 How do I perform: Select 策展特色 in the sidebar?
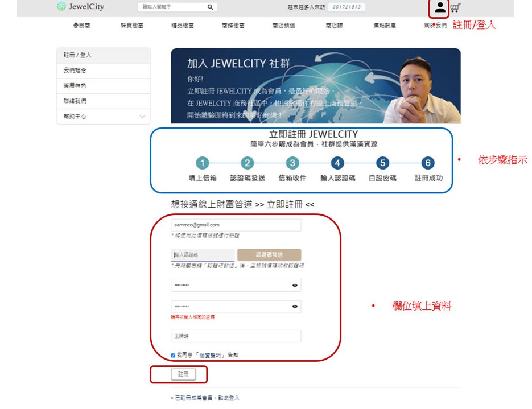pyautogui.click(x=104, y=86)
